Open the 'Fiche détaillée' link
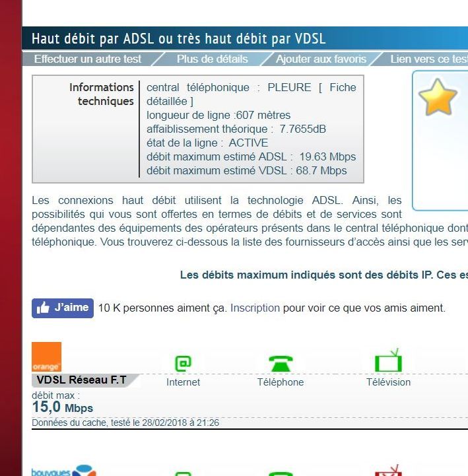The width and height of the screenshot is (468, 476). point(251,94)
